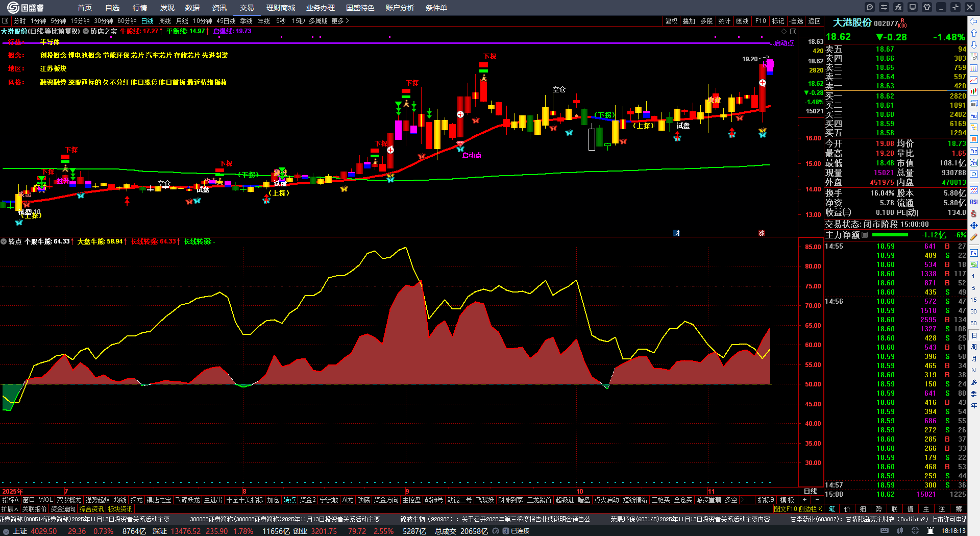980x536 pixels.
Task: Switch chart period to 日线
Action: [148, 21]
